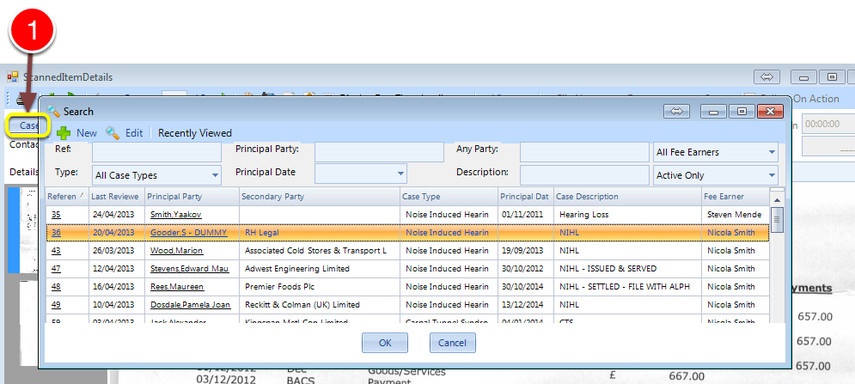Image resolution: width=855 pixels, height=384 pixels.
Task: Sort by Case Description column header
Action: click(628, 196)
